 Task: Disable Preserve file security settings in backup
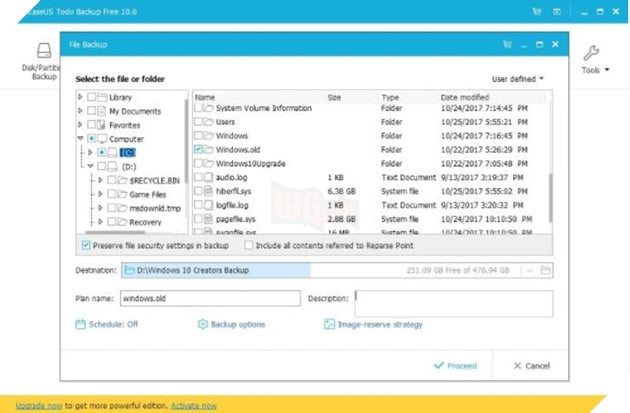pos(84,245)
